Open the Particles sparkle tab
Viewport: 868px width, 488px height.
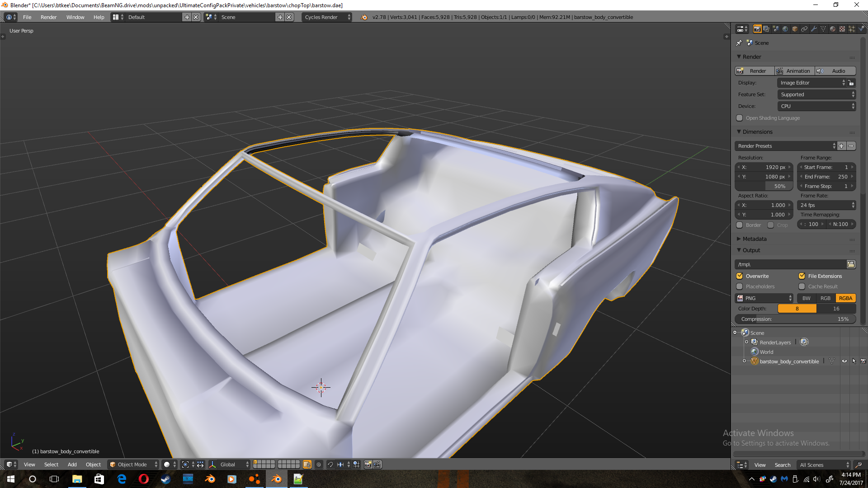852,29
